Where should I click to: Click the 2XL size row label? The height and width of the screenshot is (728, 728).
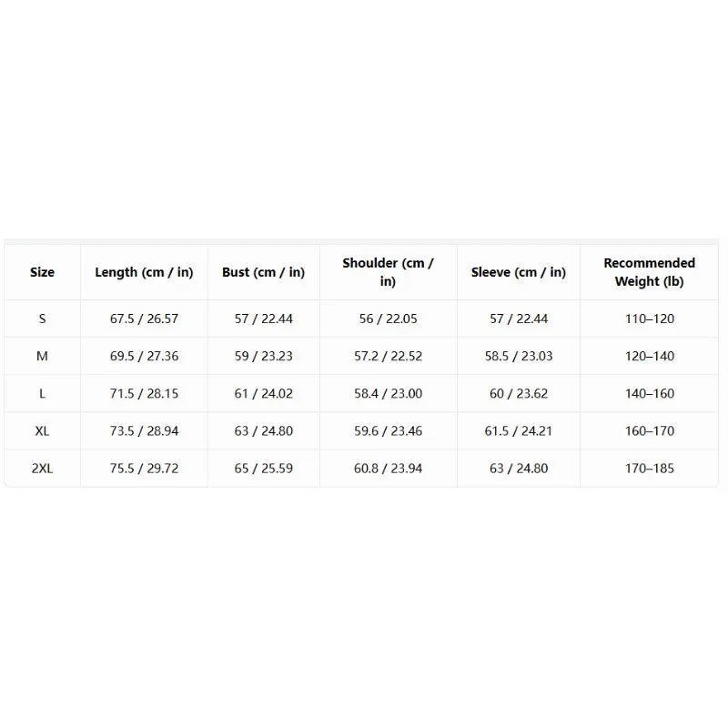(42, 469)
